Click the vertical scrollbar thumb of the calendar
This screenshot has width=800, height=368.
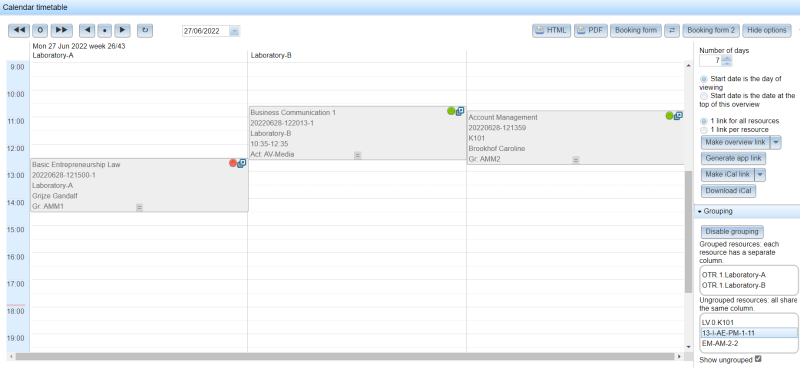click(688, 232)
